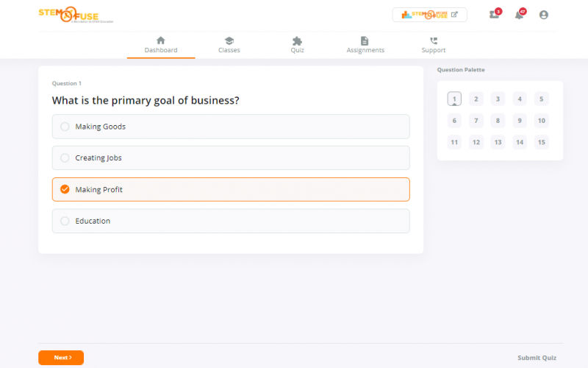Viewport: 588px width, 368px height.
Task: Click the Dashboard home icon
Action: 161,40
